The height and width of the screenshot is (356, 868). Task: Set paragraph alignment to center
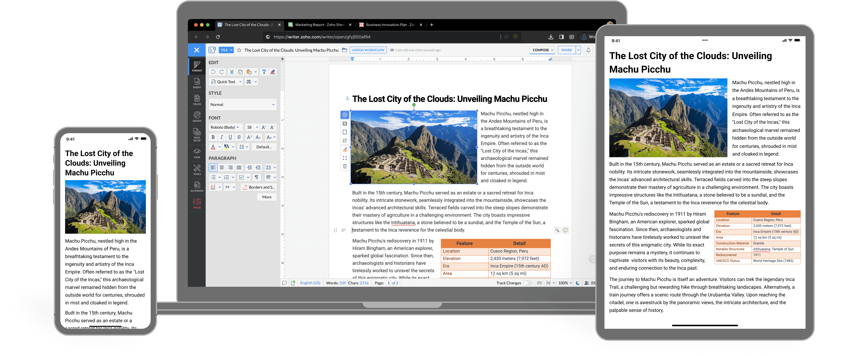(x=222, y=167)
